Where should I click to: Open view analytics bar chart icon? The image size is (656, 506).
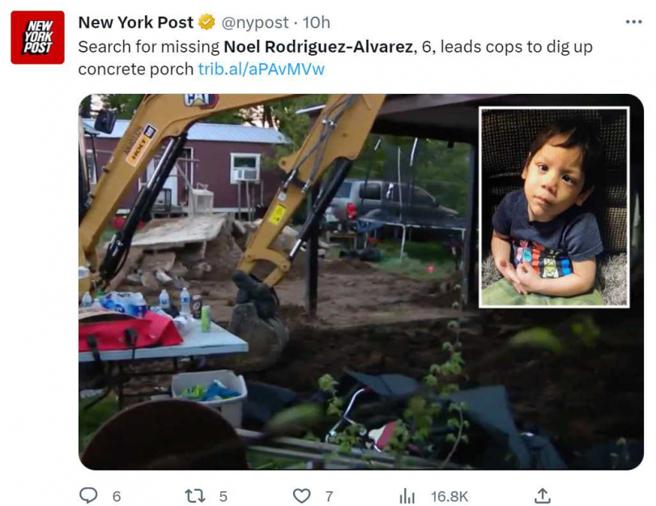point(407,495)
